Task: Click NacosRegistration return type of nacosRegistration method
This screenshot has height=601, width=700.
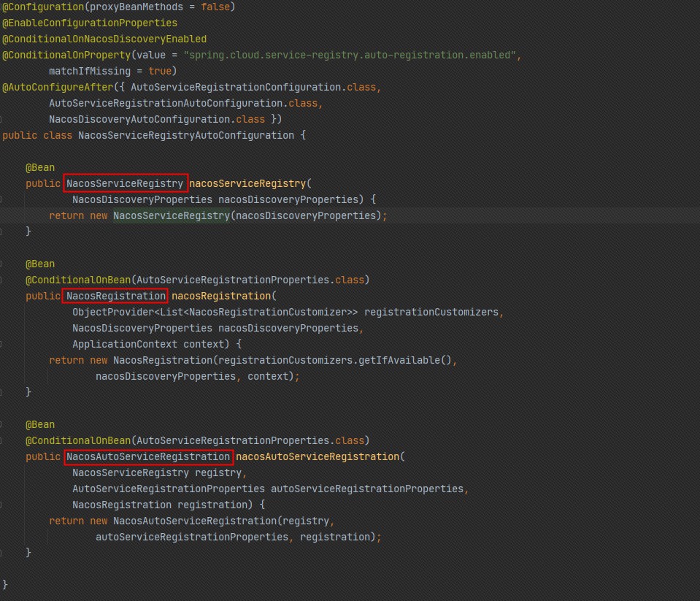Action: coord(116,296)
